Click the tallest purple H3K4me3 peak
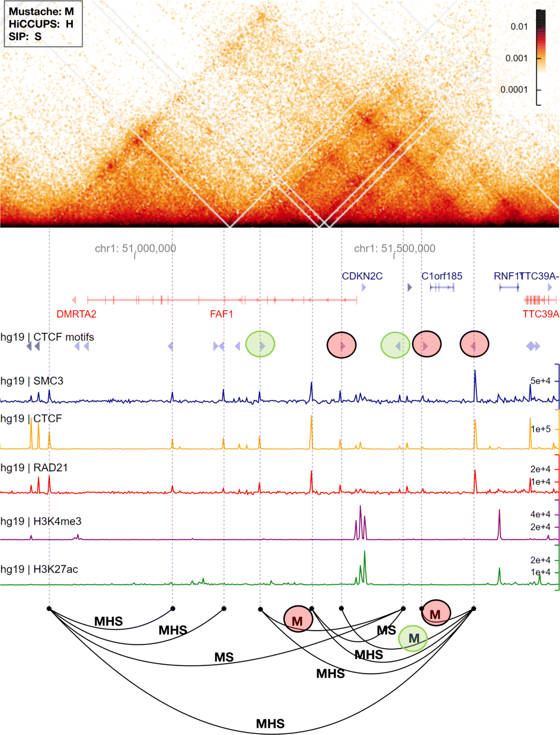This screenshot has height=735, width=560. (360, 522)
